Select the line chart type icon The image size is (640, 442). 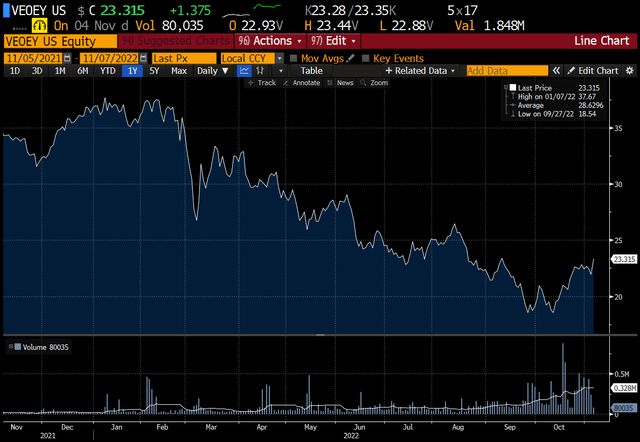244,71
